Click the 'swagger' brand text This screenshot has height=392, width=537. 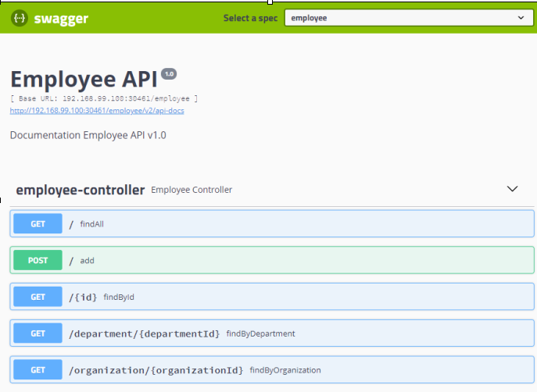[61, 19]
